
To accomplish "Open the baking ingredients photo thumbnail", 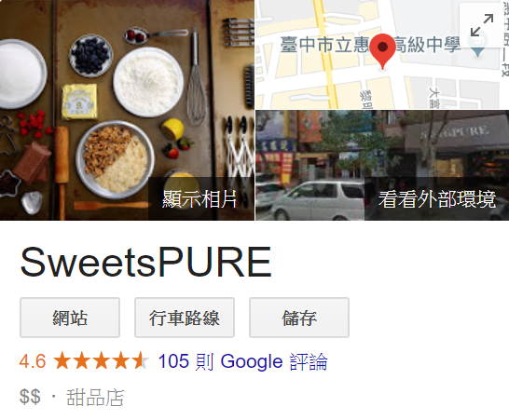I will tap(127, 110).
